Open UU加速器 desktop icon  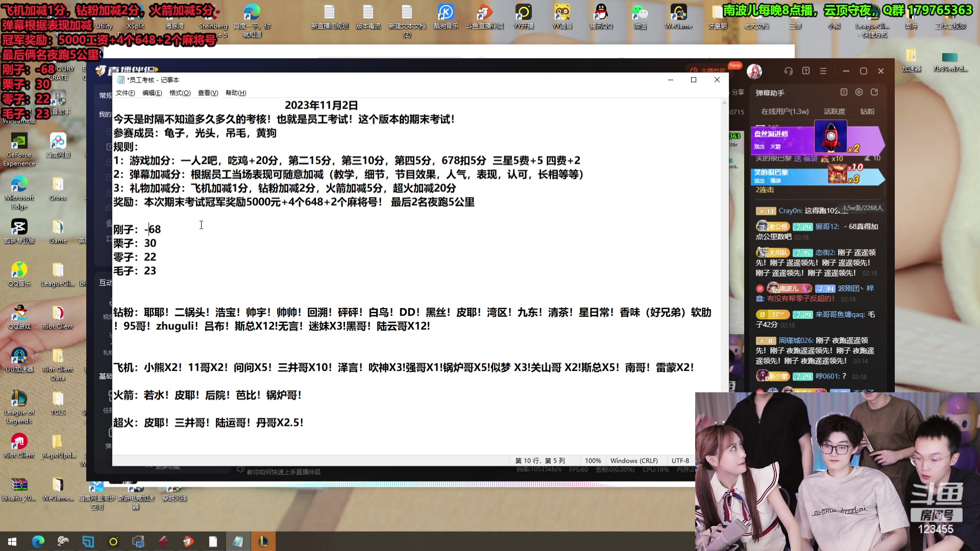pyautogui.click(x=19, y=360)
